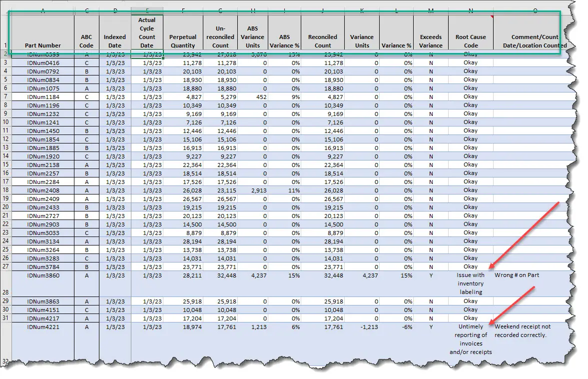Select column letter F header
The image size is (588, 379).
183,10
